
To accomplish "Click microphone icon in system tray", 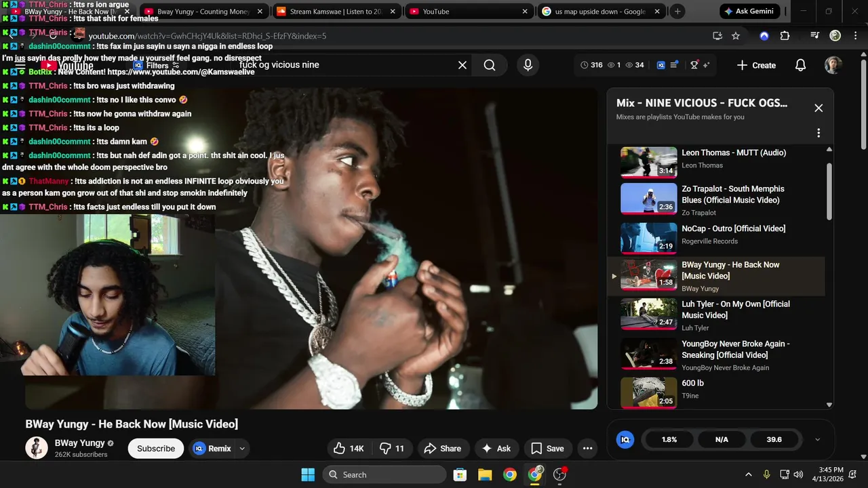I will tap(766, 474).
